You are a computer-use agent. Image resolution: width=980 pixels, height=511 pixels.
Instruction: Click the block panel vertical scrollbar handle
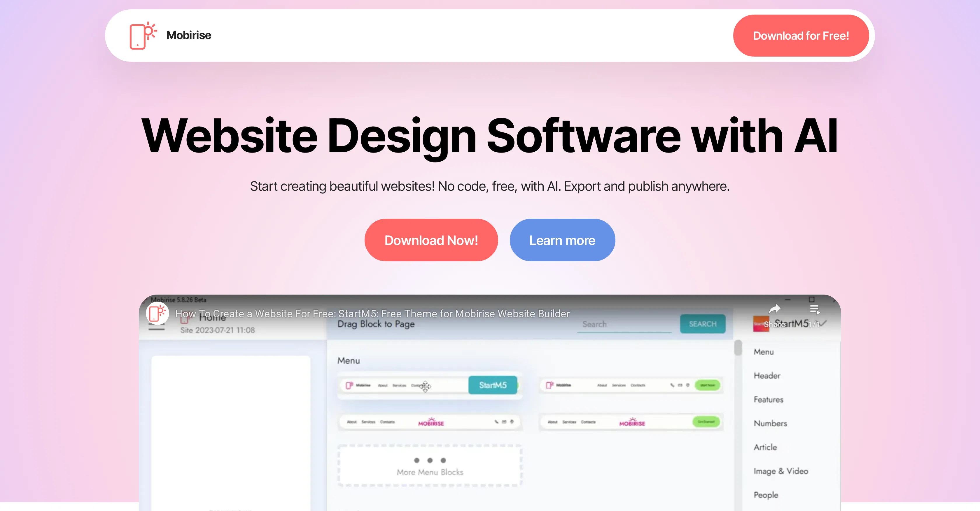[738, 348]
